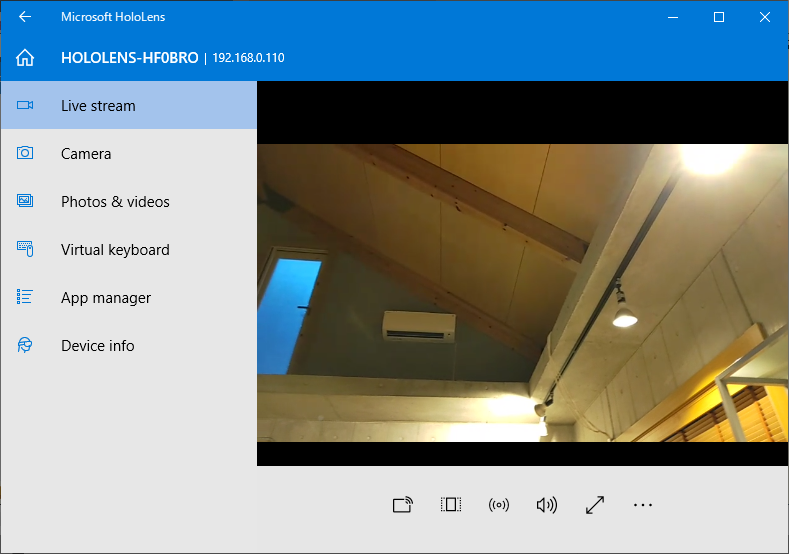Open the three-dot more options menu
This screenshot has width=789, height=554.
pyautogui.click(x=643, y=505)
